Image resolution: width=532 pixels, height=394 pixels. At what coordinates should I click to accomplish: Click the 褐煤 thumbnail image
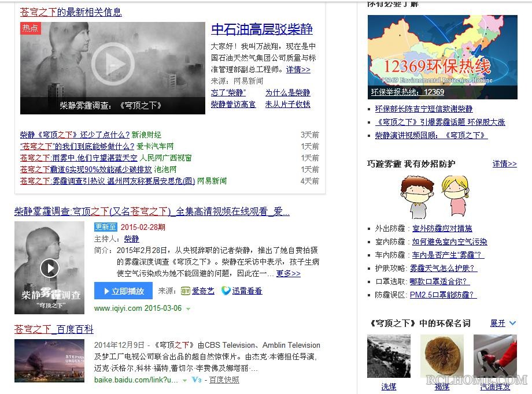(x=442, y=356)
